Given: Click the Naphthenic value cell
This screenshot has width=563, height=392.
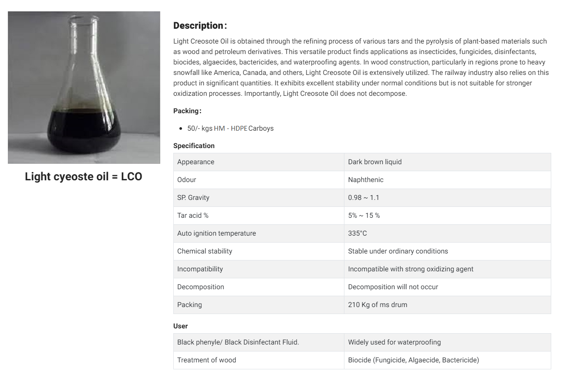Looking at the screenshot, I should pos(448,180).
